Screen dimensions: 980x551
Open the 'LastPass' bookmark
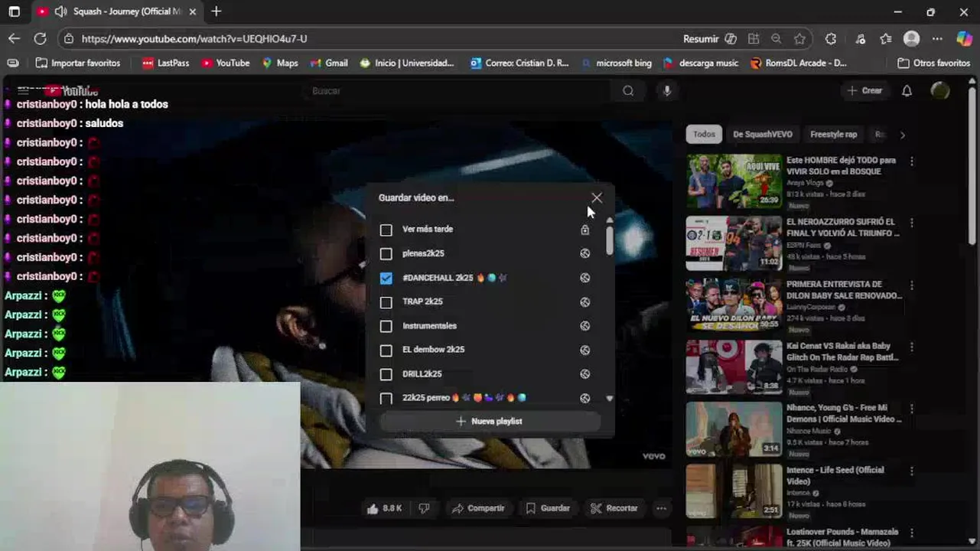tap(165, 64)
